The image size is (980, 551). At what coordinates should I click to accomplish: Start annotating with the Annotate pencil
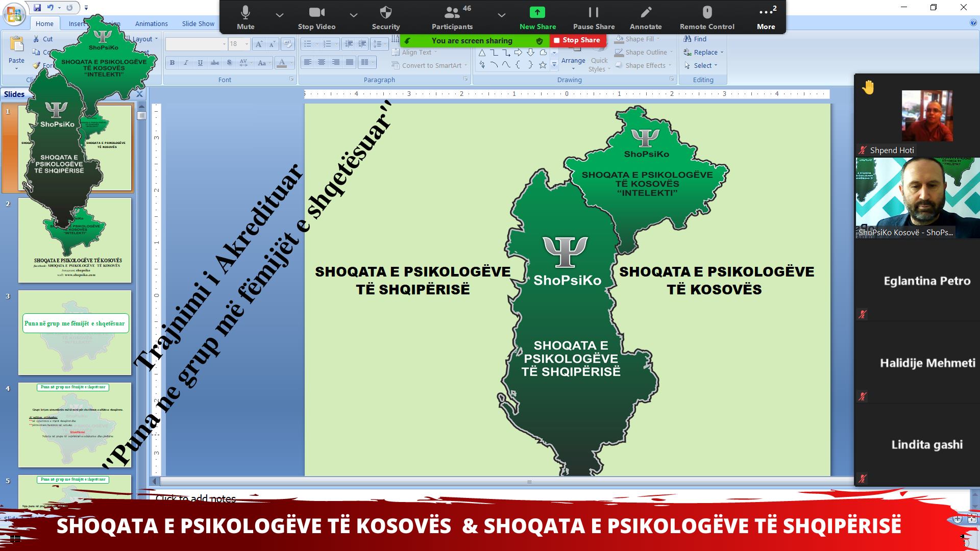click(646, 18)
